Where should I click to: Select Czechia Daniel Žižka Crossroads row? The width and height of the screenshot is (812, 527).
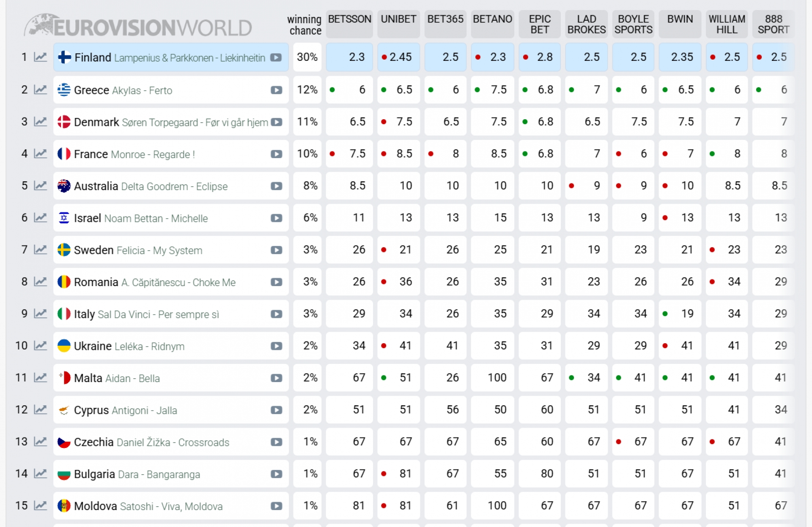151,442
